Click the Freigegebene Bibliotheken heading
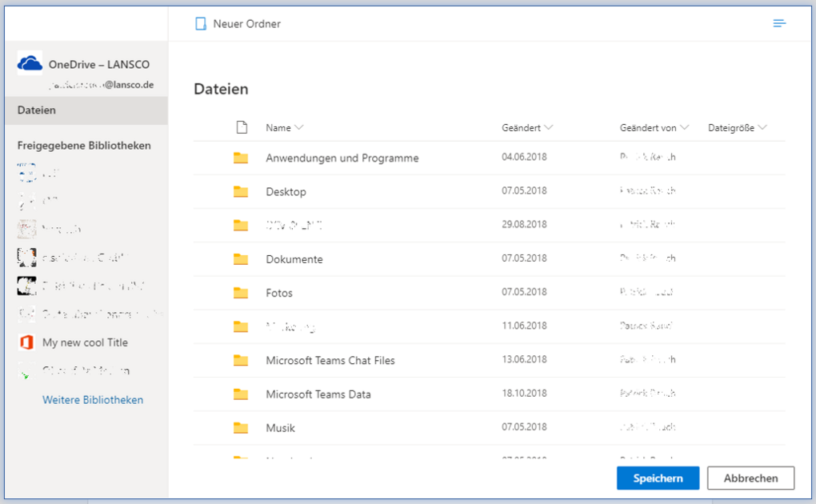The height and width of the screenshot is (504, 816). 84,146
